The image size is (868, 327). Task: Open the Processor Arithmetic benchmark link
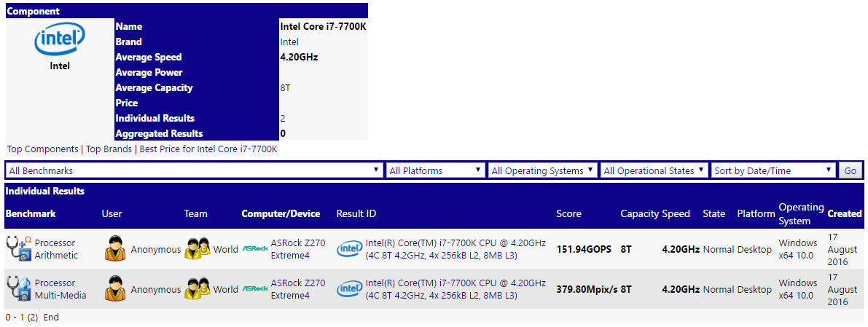coord(56,249)
